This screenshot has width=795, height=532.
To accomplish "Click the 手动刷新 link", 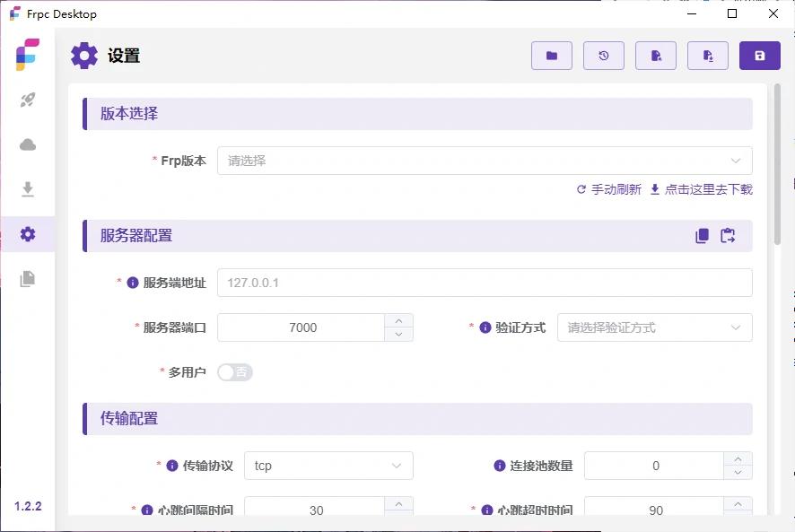I will point(609,189).
